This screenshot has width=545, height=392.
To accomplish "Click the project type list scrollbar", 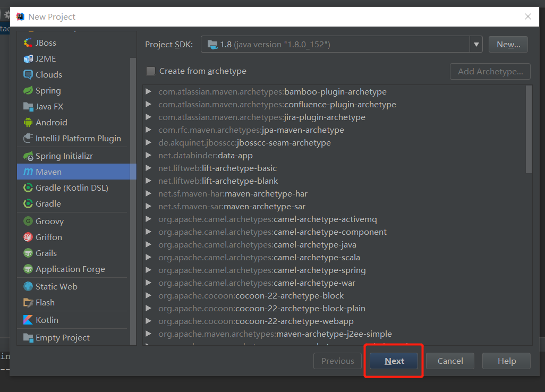I will pos(133,201).
